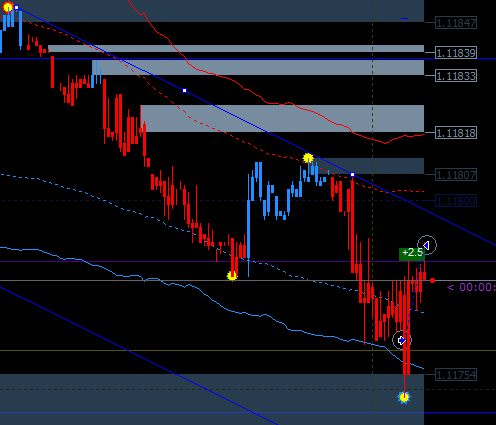Click the yellow marker at top-left candle

[x=8, y=7]
